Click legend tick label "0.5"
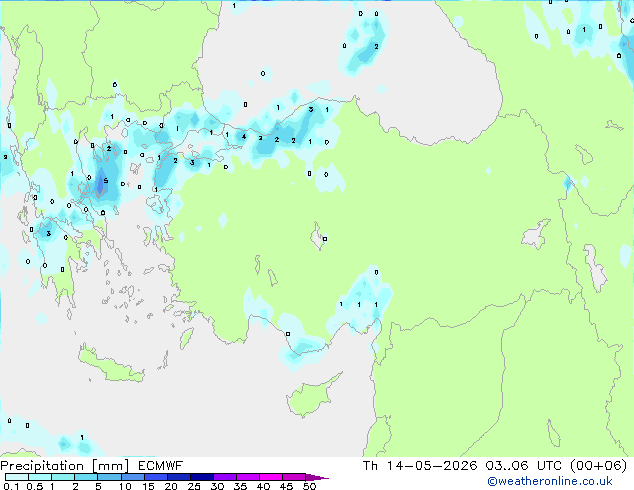The height and width of the screenshot is (490, 634). click(34, 486)
